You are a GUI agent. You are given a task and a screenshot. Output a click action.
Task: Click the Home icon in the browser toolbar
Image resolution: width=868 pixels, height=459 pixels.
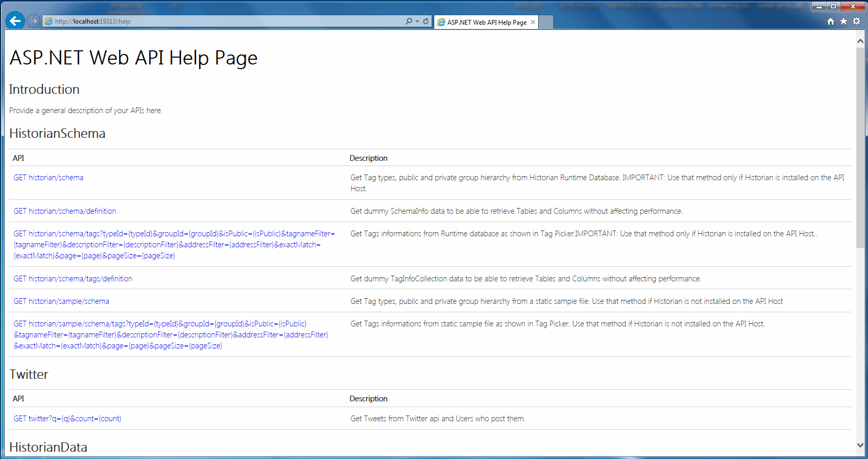(831, 21)
